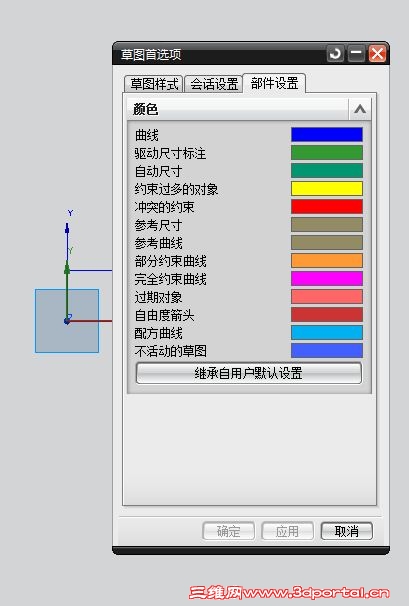Click the green Y axis arrow handle
409x606 pixels.
[x=67, y=269]
